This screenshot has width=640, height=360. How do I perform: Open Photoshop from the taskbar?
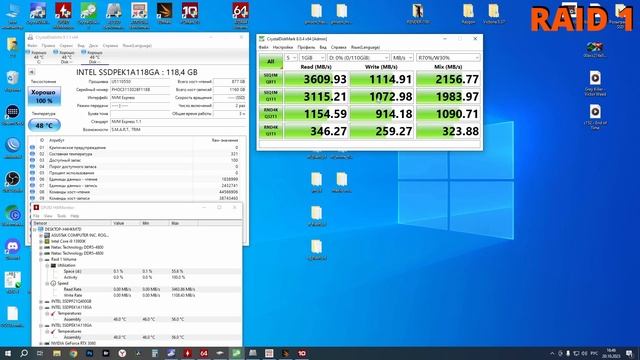click(x=89, y=353)
